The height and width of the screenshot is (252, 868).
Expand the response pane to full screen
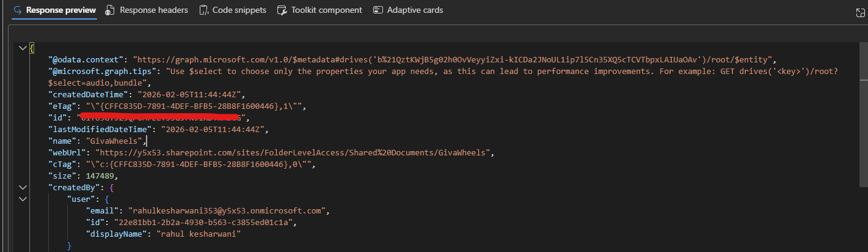(860, 12)
